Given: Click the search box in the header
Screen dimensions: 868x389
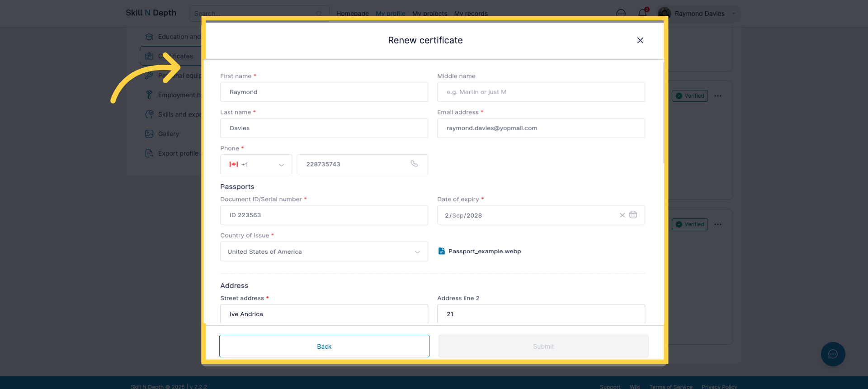Looking at the screenshot, I should point(259,14).
